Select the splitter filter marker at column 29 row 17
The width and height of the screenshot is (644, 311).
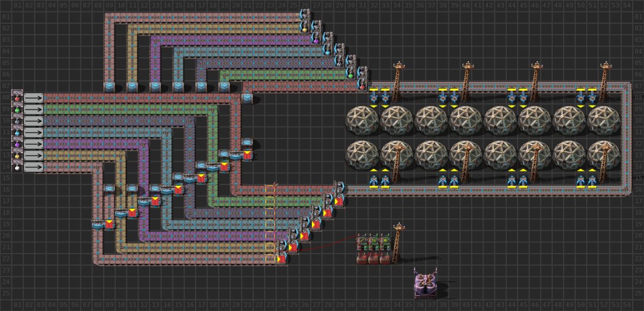coord(339,202)
